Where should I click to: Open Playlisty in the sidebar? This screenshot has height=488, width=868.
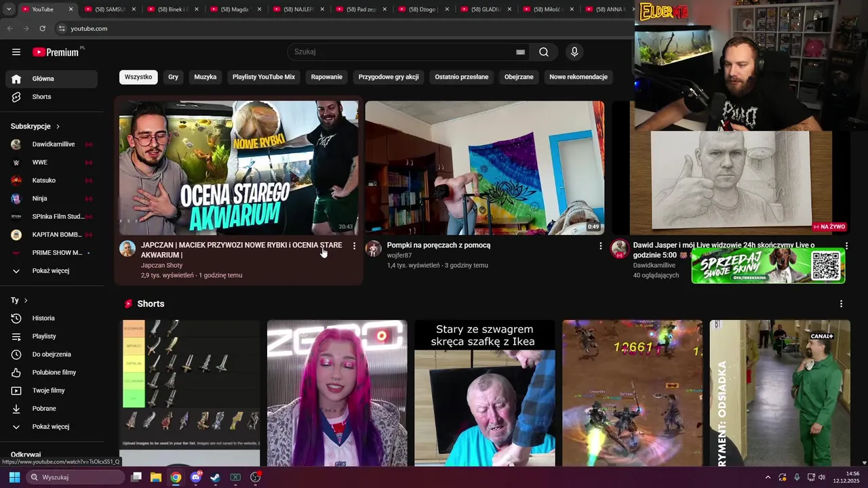(x=52, y=336)
